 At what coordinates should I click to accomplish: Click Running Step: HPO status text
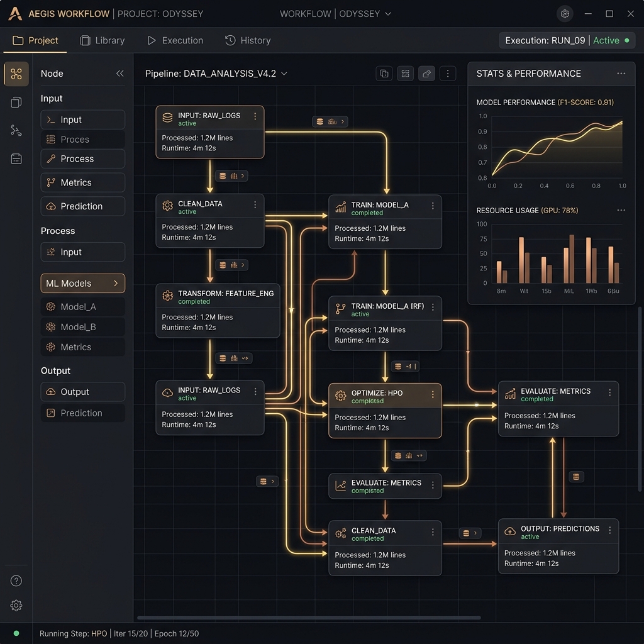pyautogui.click(x=73, y=633)
